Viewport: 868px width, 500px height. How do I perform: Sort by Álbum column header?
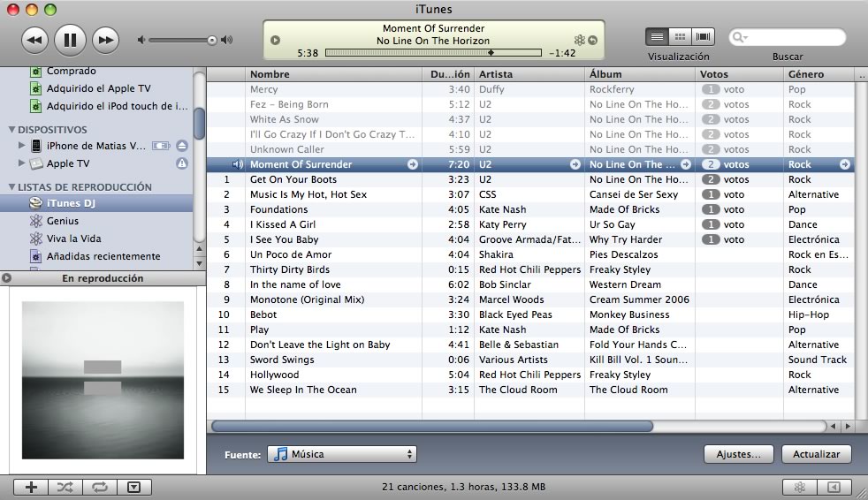pyautogui.click(x=640, y=74)
